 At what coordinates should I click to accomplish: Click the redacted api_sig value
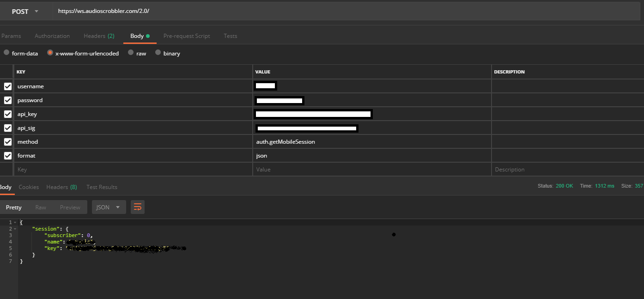(307, 128)
